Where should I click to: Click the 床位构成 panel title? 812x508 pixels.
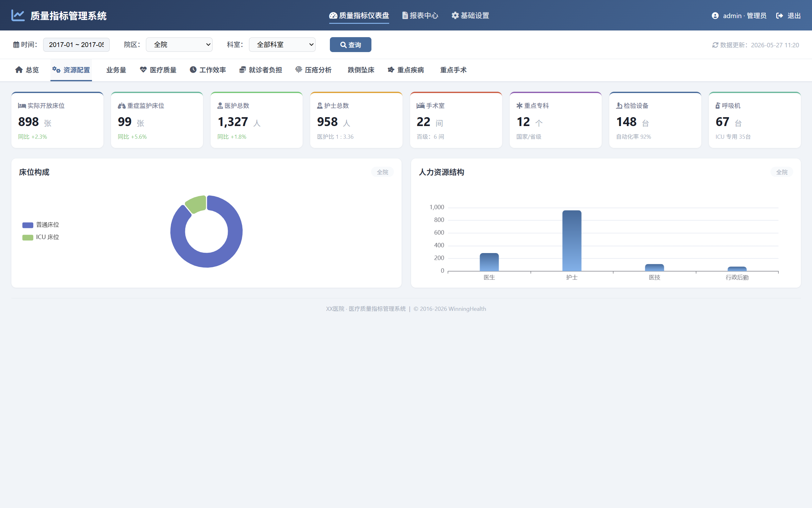(x=34, y=172)
